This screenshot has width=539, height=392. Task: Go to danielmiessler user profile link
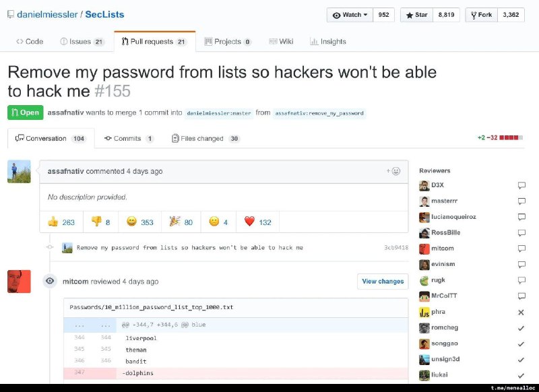click(47, 14)
